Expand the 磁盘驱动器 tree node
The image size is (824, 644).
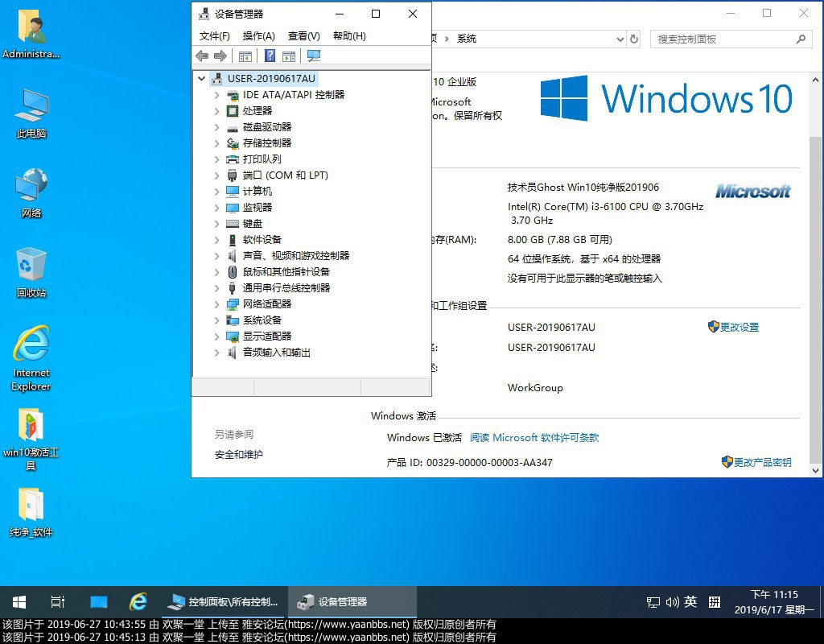tap(217, 127)
